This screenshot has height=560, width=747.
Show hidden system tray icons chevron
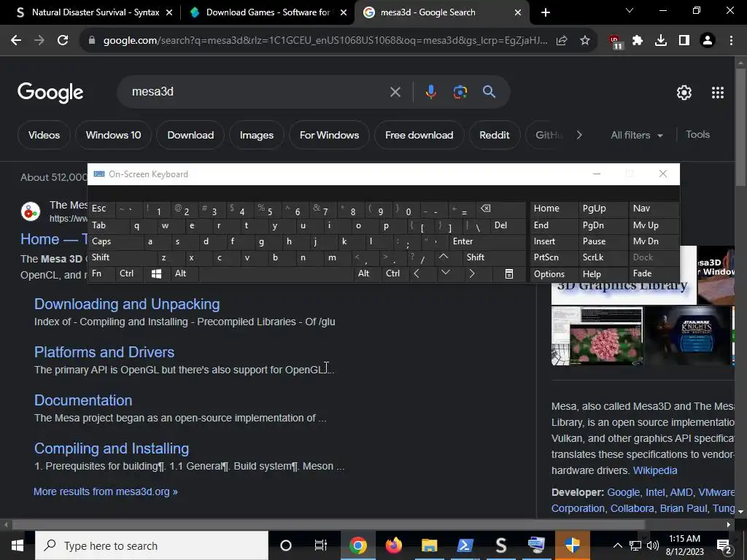[617, 545]
